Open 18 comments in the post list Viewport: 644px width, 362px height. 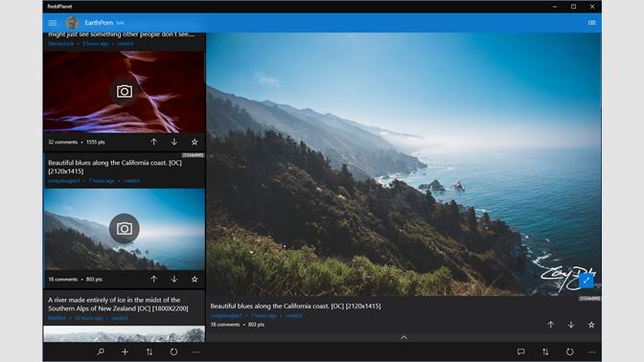click(63, 279)
